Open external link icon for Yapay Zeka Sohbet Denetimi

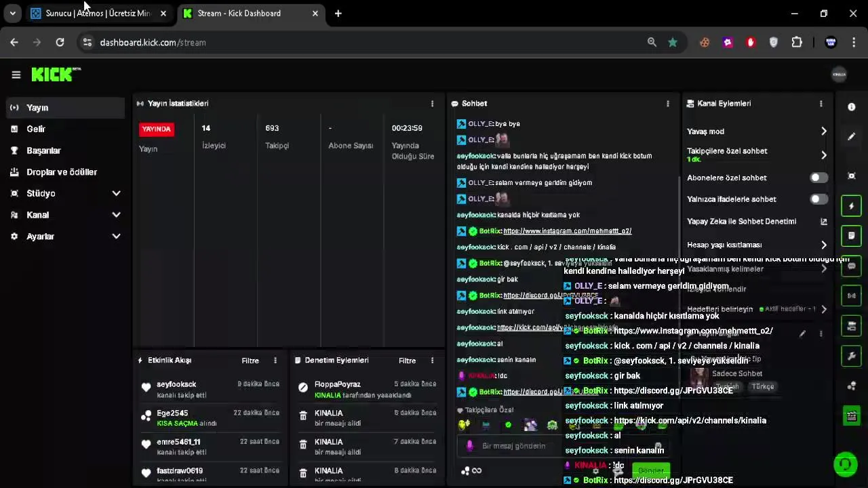coord(824,222)
